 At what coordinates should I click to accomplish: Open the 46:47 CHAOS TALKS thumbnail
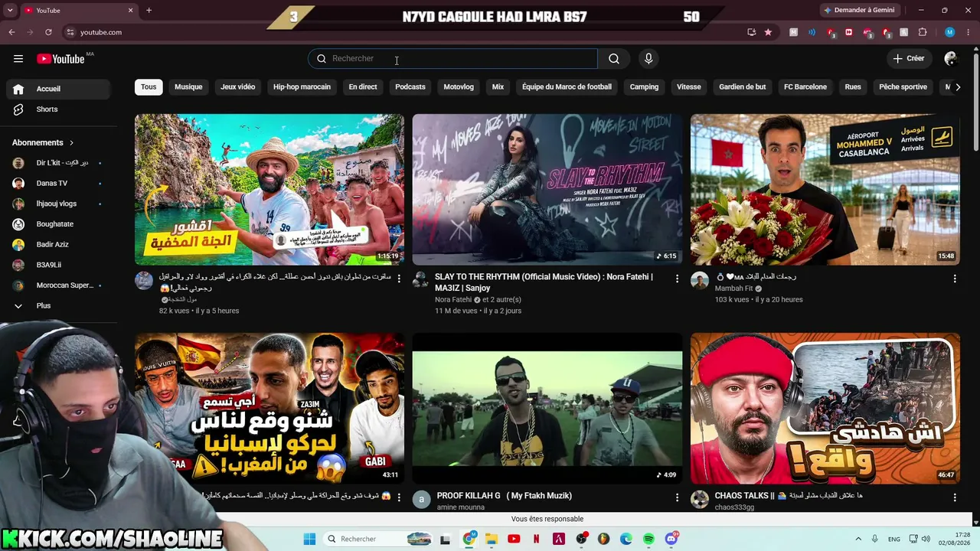click(x=825, y=409)
